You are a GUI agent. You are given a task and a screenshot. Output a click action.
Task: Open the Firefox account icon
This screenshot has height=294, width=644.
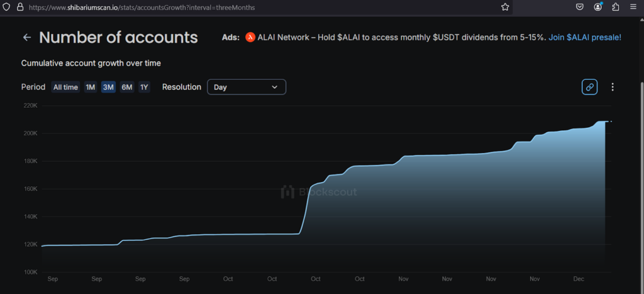(598, 6)
